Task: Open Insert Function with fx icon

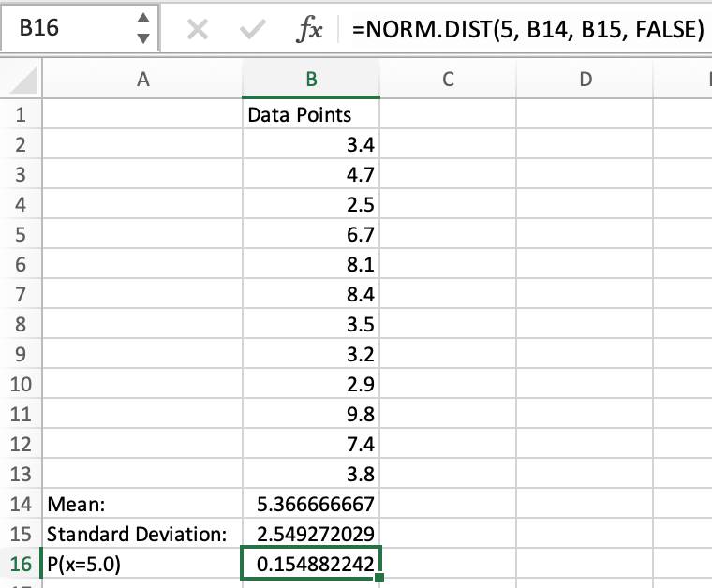Action: (309, 30)
